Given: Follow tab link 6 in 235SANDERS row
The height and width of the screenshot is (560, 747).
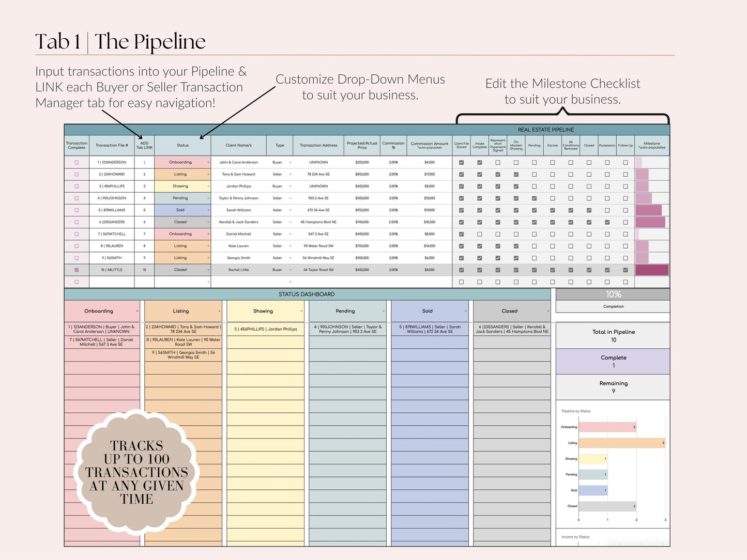Looking at the screenshot, I should [x=144, y=222].
